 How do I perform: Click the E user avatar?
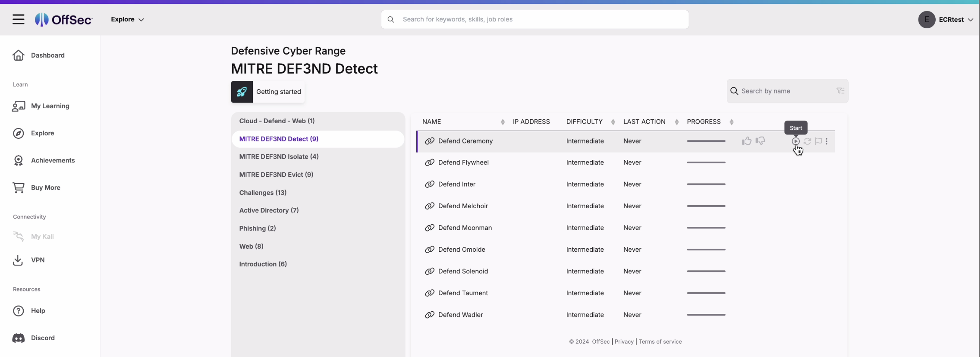click(x=927, y=19)
